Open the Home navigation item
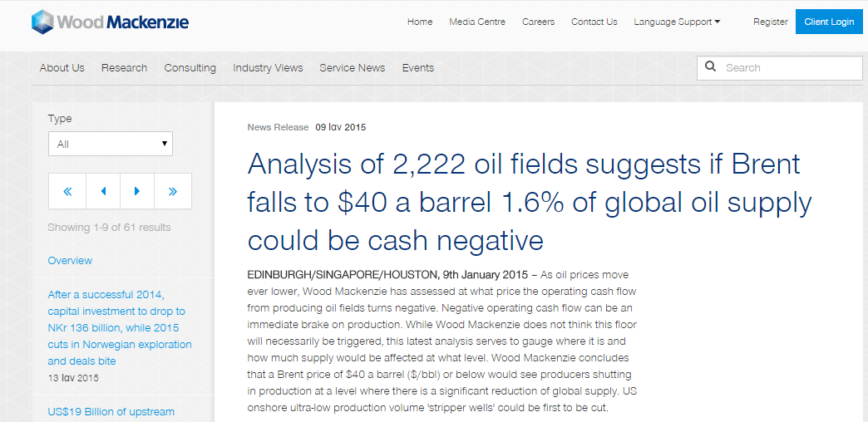Image resolution: width=868 pixels, height=422 pixels. pyautogui.click(x=420, y=22)
